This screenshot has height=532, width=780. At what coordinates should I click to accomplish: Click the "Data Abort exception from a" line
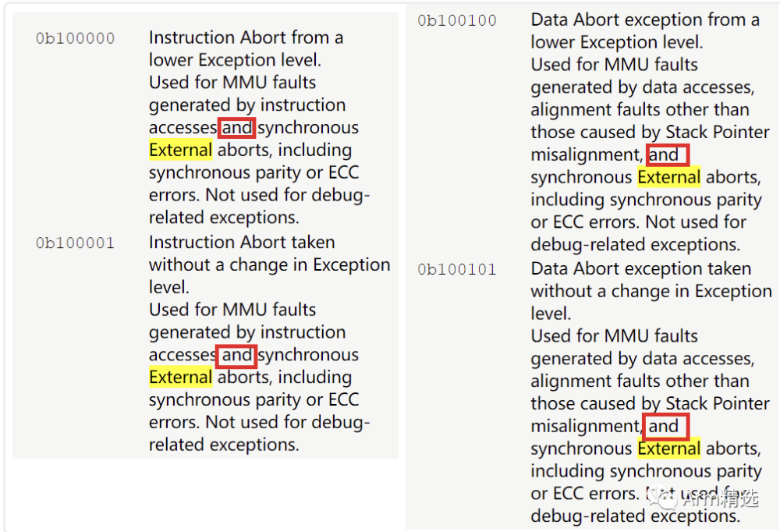coord(645,20)
